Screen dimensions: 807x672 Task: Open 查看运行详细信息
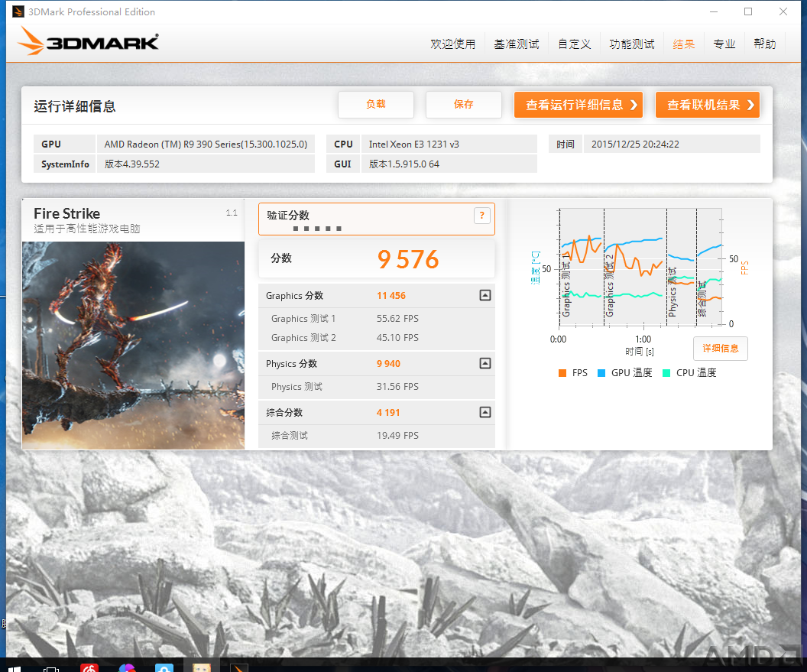[578, 105]
